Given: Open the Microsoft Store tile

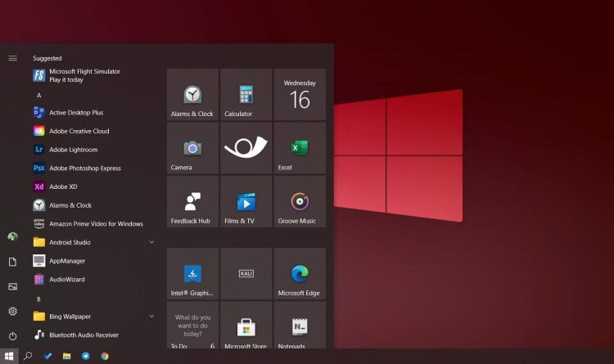Looking at the screenshot, I should [x=246, y=326].
